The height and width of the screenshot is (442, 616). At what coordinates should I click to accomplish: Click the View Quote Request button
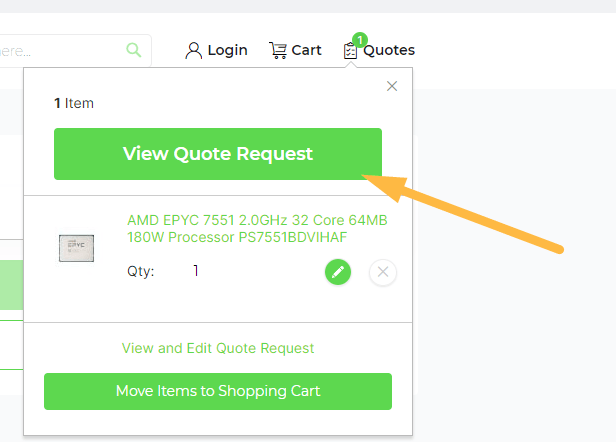point(218,154)
